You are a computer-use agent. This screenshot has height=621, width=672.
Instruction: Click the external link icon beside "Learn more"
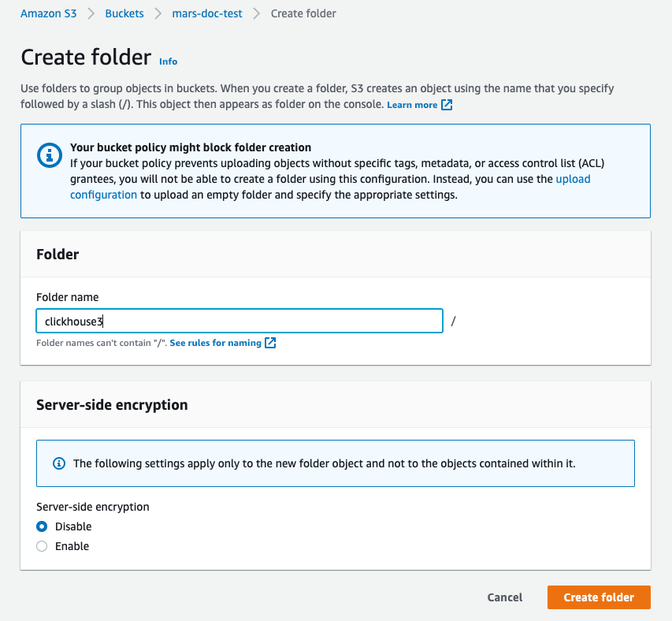point(447,103)
